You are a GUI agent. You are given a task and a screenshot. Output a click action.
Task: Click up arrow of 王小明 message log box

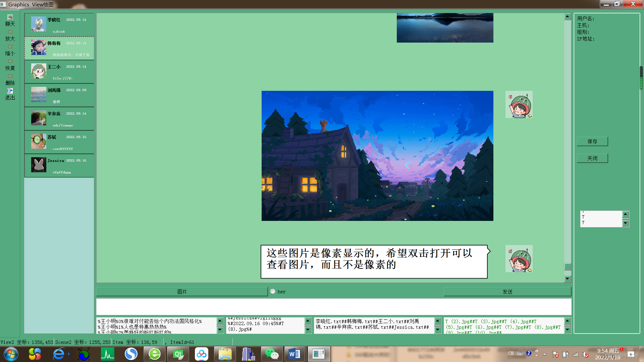point(220,321)
